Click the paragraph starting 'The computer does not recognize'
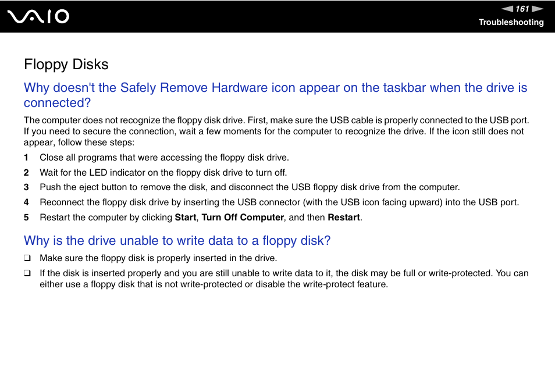The height and width of the screenshot is (392, 555). pyautogui.click(x=276, y=131)
